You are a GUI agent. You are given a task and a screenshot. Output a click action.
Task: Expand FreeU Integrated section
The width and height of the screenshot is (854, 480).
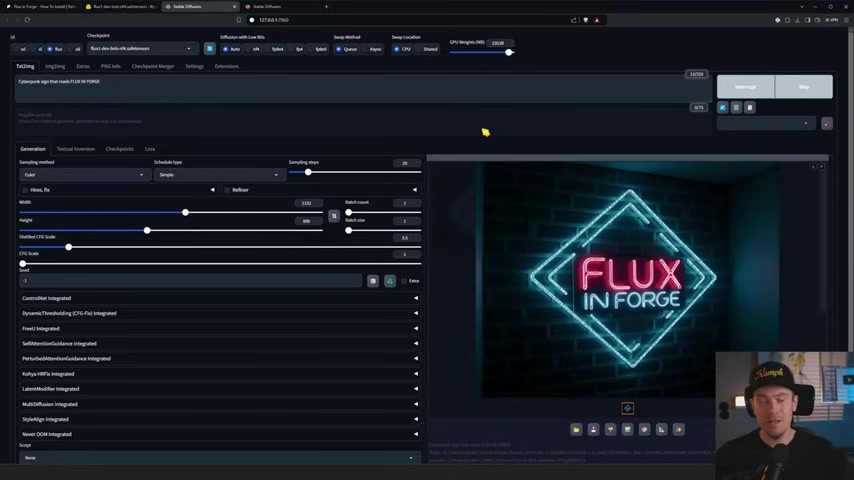pyautogui.click(x=219, y=329)
